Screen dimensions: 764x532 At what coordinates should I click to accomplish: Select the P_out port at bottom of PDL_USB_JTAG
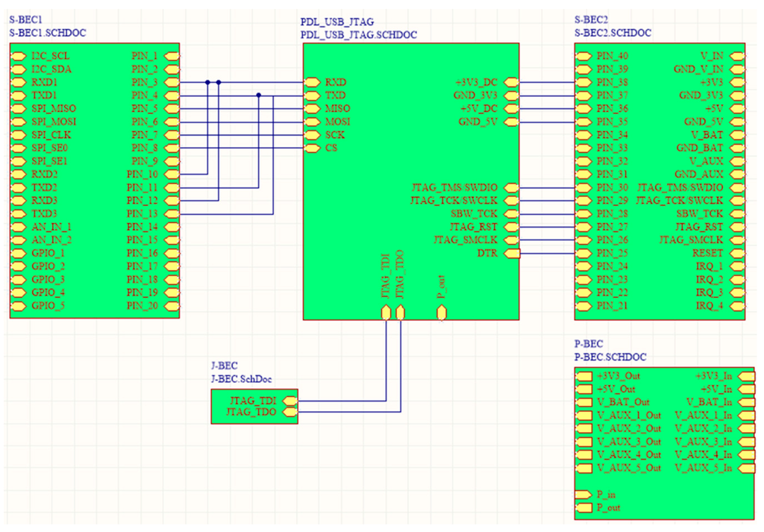tap(441, 313)
